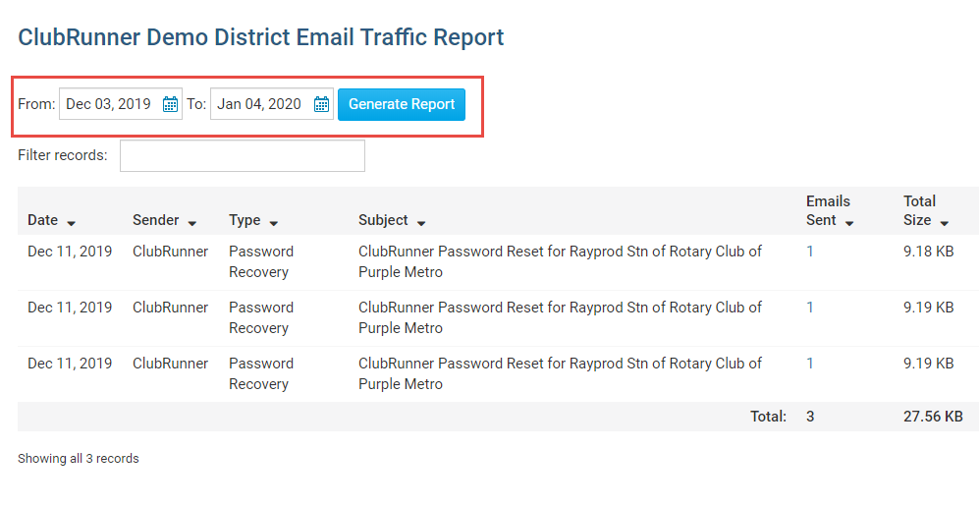This screenshot has height=506, width=980.
Task: Select the first row's Password Reset subject
Action: point(560,261)
